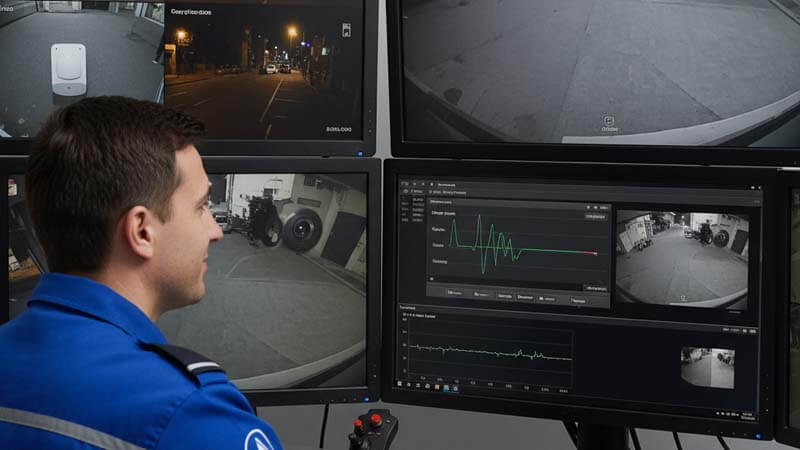The image size is (800, 450).
Task: Click the green waveform's tallest peak
Action: coord(478,218)
